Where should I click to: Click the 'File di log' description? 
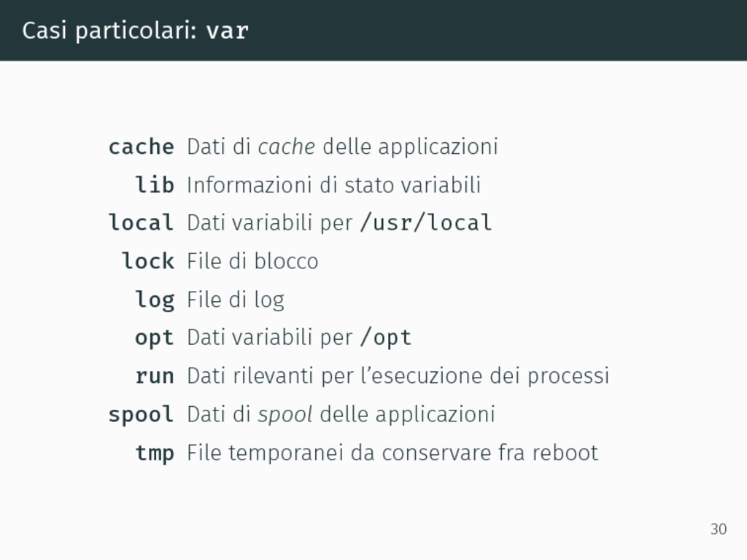(x=236, y=300)
